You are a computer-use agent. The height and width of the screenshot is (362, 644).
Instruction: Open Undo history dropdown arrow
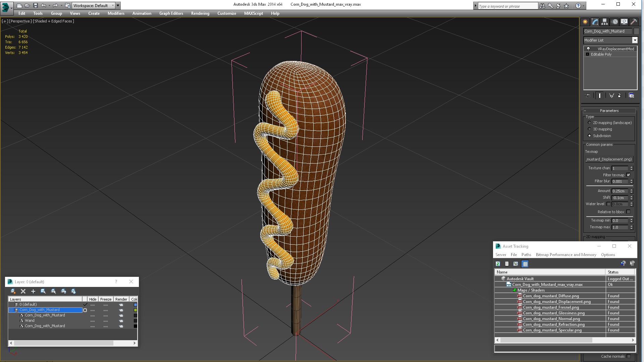(49, 5)
